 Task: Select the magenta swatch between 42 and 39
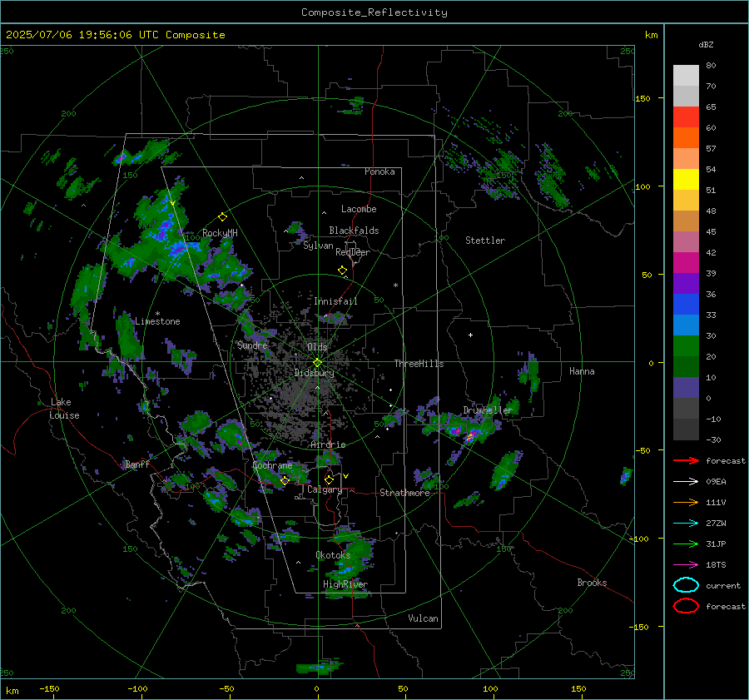click(686, 263)
